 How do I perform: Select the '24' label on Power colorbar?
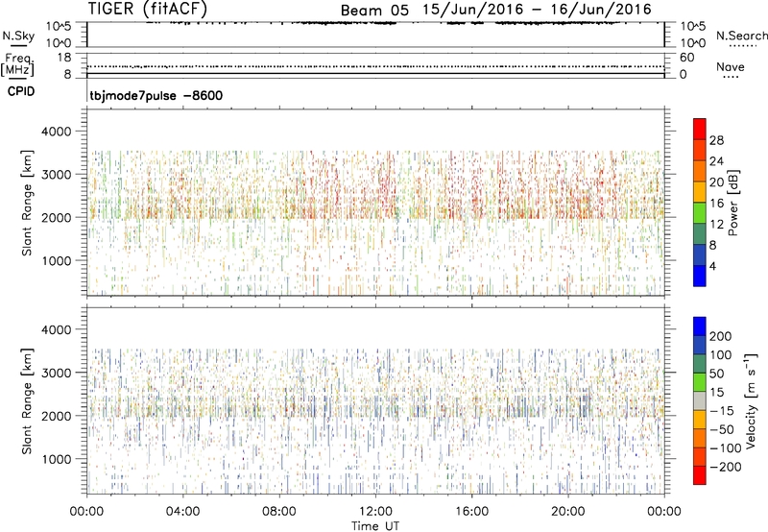click(x=716, y=161)
